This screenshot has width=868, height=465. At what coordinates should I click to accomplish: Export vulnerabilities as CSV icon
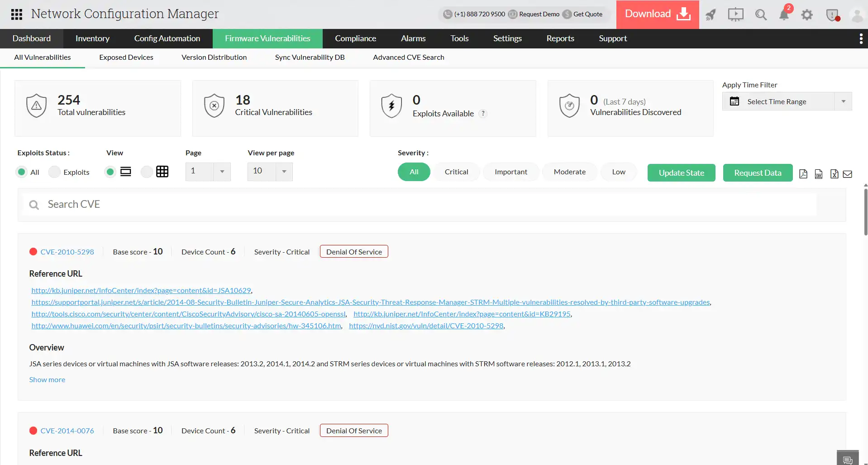(819, 174)
